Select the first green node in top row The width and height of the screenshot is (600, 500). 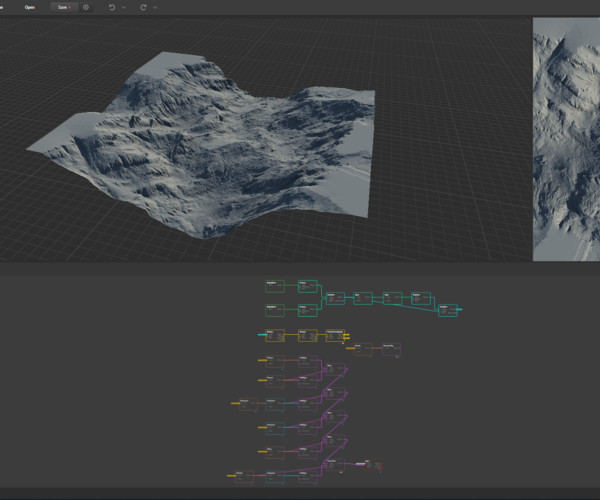tap(276, 286)
